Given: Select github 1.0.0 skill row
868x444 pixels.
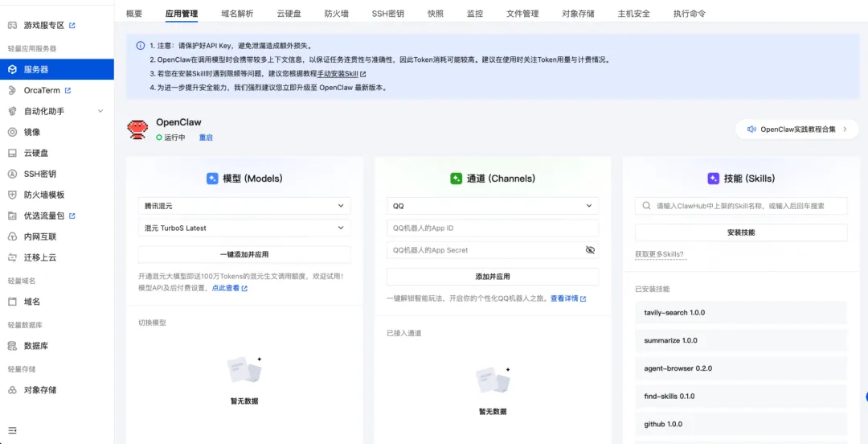Looking at the screenshot, I should 741,424.
